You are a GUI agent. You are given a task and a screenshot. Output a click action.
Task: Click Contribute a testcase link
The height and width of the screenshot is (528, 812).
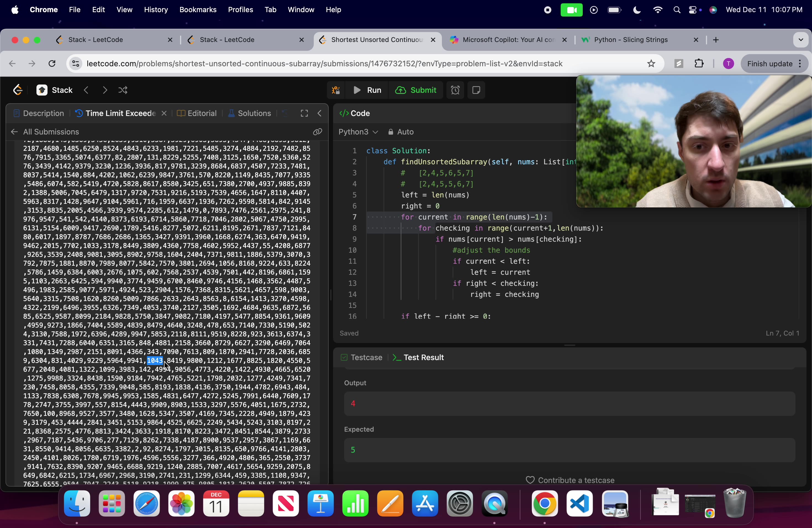tap(576, 480)
